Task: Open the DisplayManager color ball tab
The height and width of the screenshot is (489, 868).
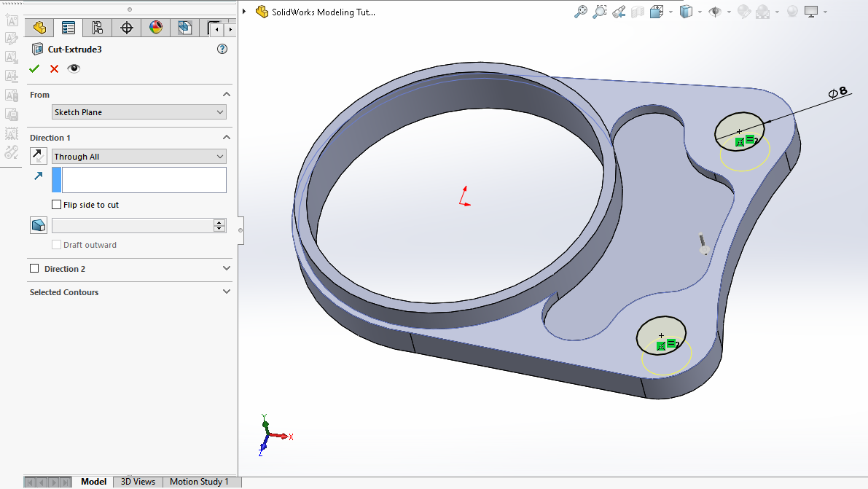Action: 156,28
